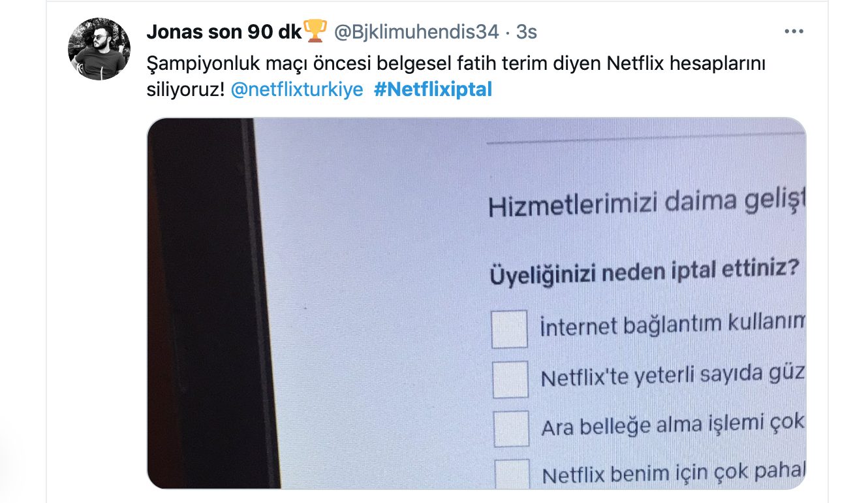Click the "Netflix'te yeterli sayıda" option label
This screenshot has width=868, height=503.
click(x=674, y=376)
